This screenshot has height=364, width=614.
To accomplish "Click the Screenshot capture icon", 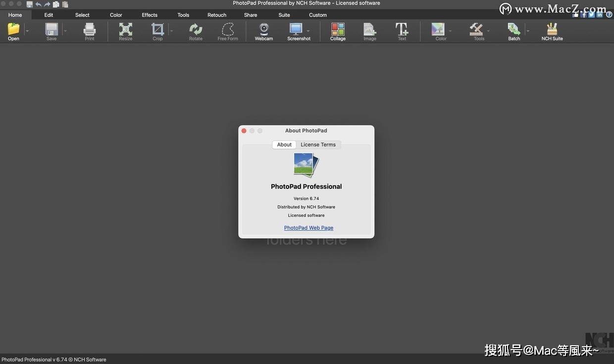I will coord(296,29).
